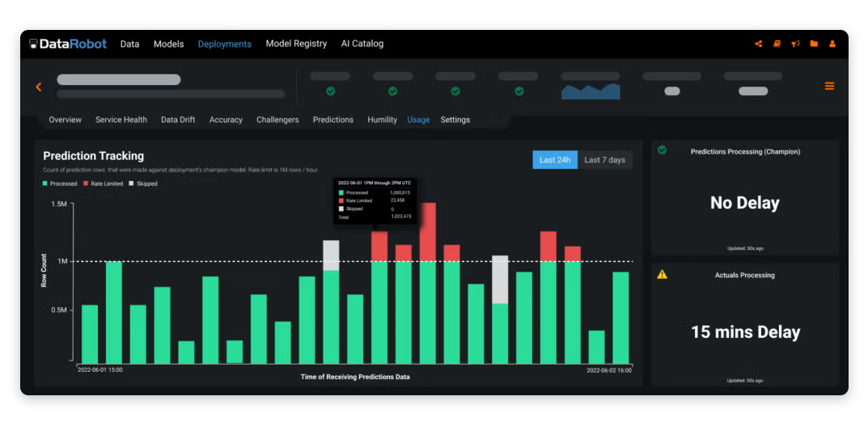Click the megaphone announcements icon

795,44
